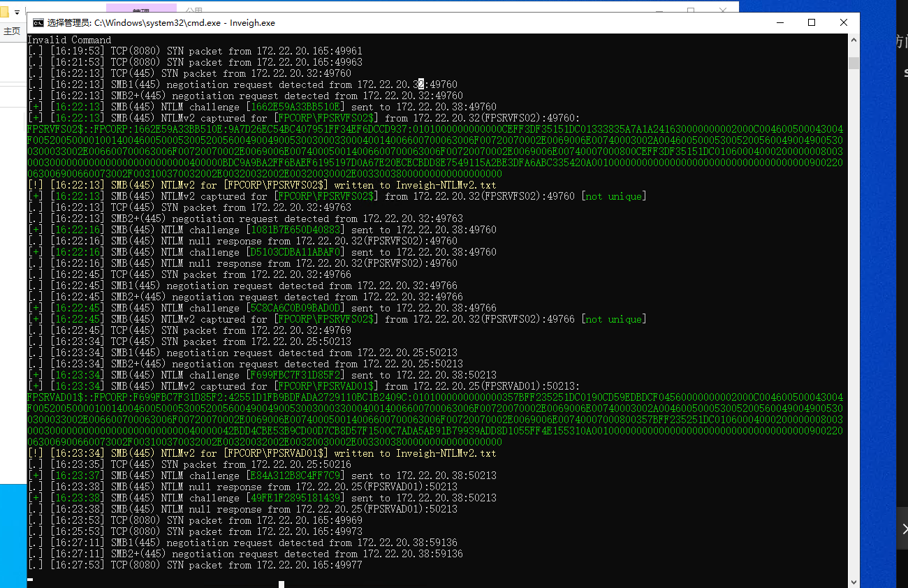The height and width of the screenshot is (588, 908).
Task: Expand the Explorer quick access toolbar dropdown
Action: [x=17, y=13]
